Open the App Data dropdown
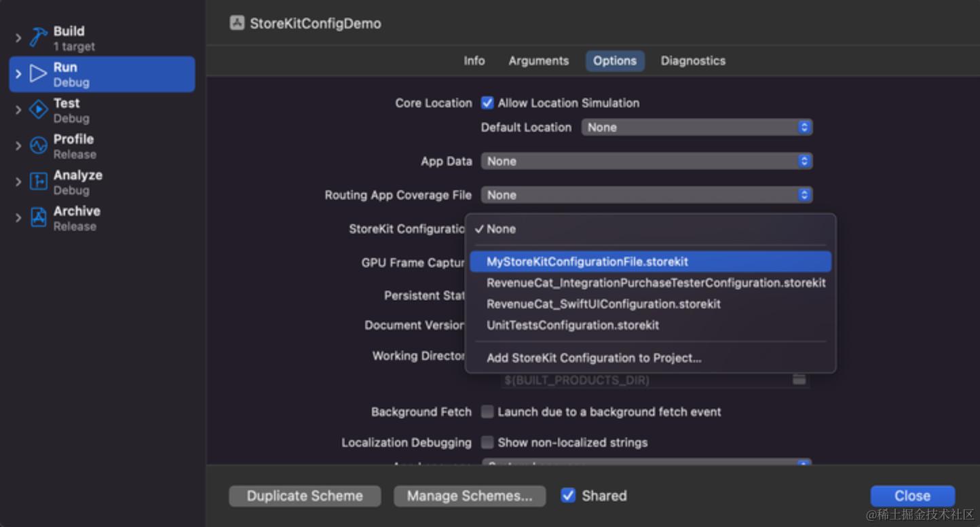Viewport: 980px width, 527px height. (x=646, y=161)
